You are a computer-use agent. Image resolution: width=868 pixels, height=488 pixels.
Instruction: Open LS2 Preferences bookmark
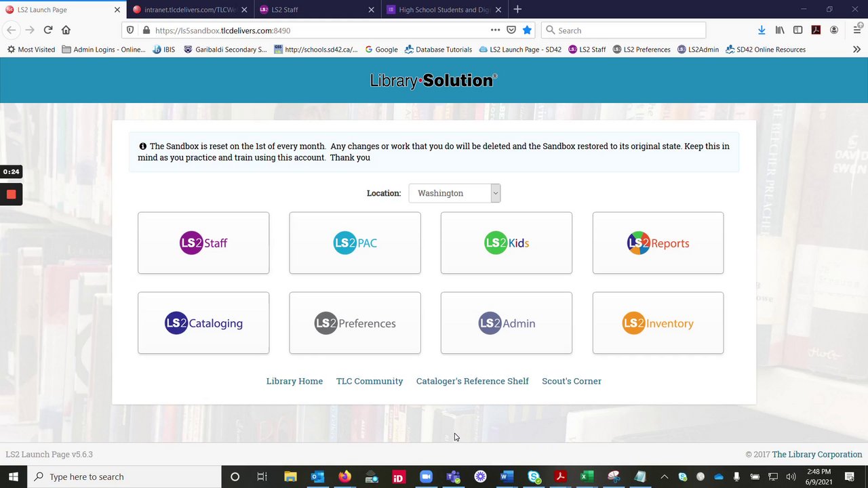[x=642, y=49]
